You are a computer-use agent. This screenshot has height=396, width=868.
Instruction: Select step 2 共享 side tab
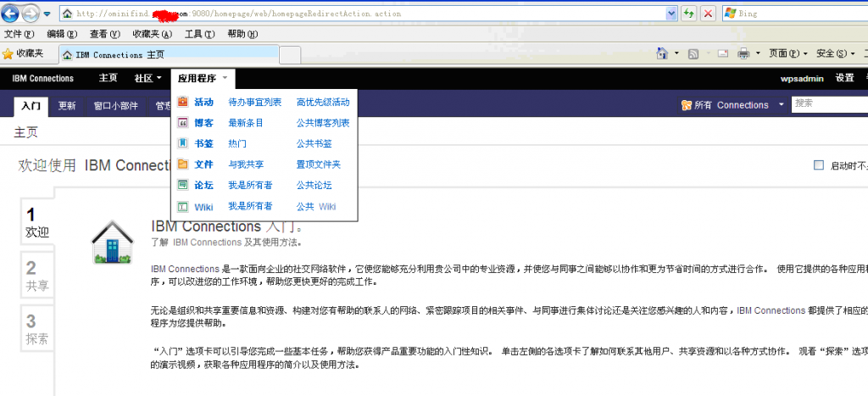(37, 276)
